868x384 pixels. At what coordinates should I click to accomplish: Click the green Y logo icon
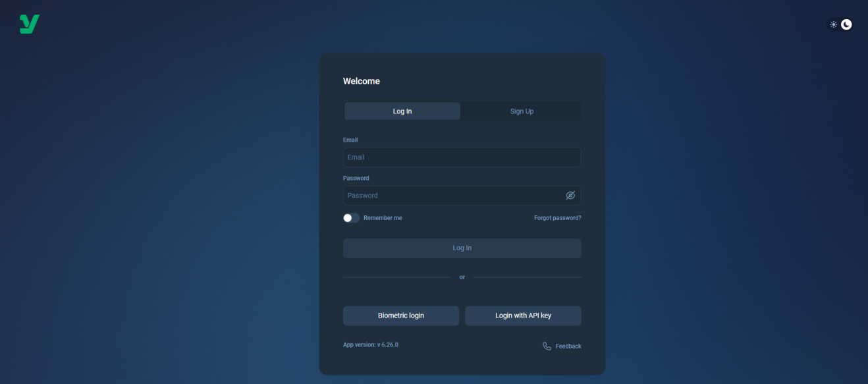(30, 24)
